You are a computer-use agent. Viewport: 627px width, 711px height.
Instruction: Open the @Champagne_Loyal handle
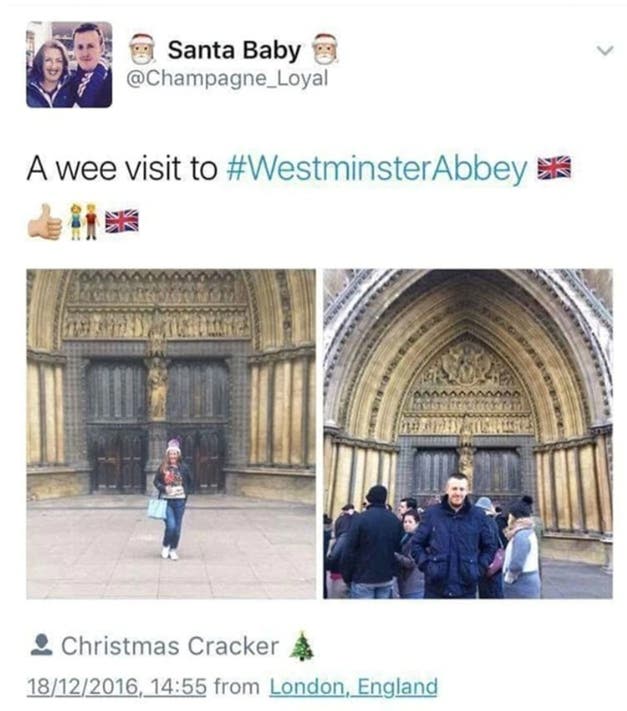pos(227,78)
